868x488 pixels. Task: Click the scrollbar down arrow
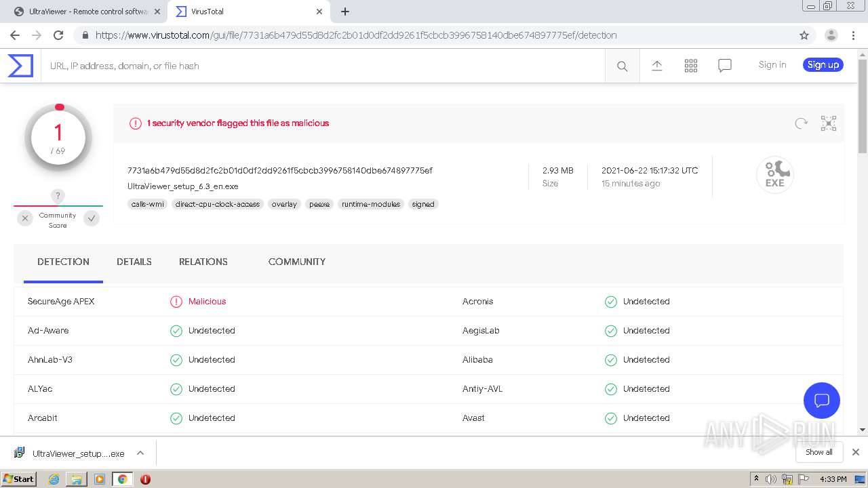[863, 430]
